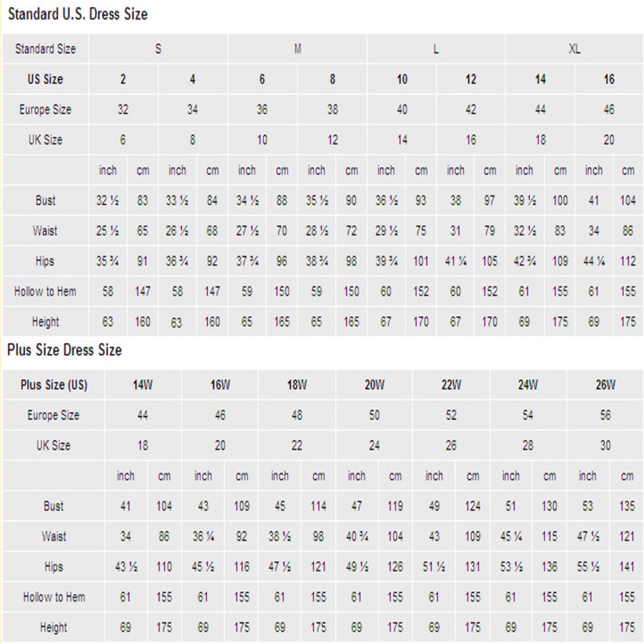This screenshot has height=644, width=644.
Task: Select the Bust row label in plus size table
Action: 53,506
